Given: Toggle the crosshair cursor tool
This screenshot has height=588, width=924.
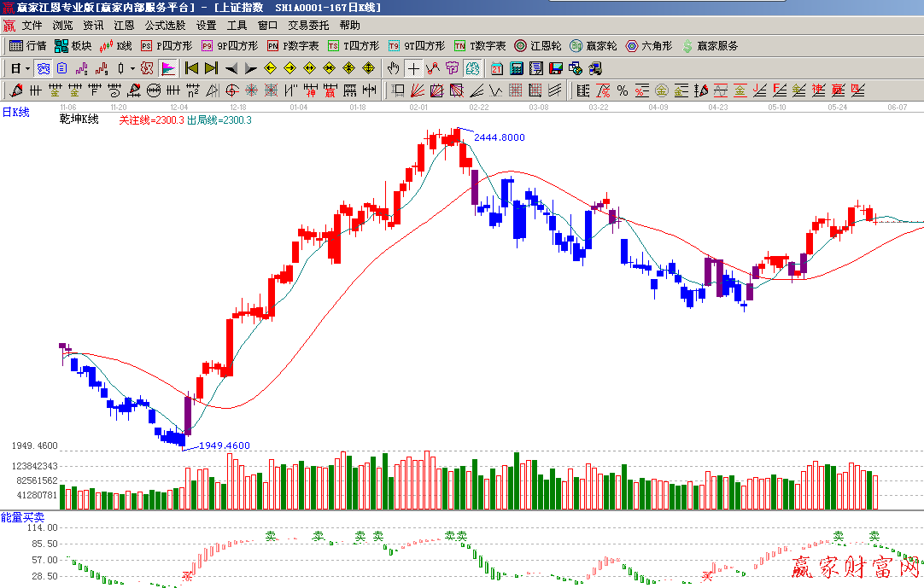Looking at the screenshot, I should point(413,68).
